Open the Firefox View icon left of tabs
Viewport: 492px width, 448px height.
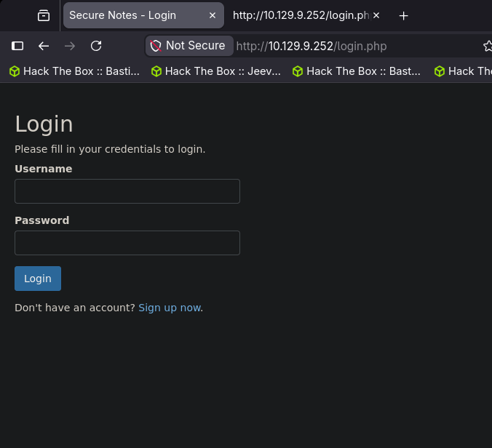coord(44,15)
